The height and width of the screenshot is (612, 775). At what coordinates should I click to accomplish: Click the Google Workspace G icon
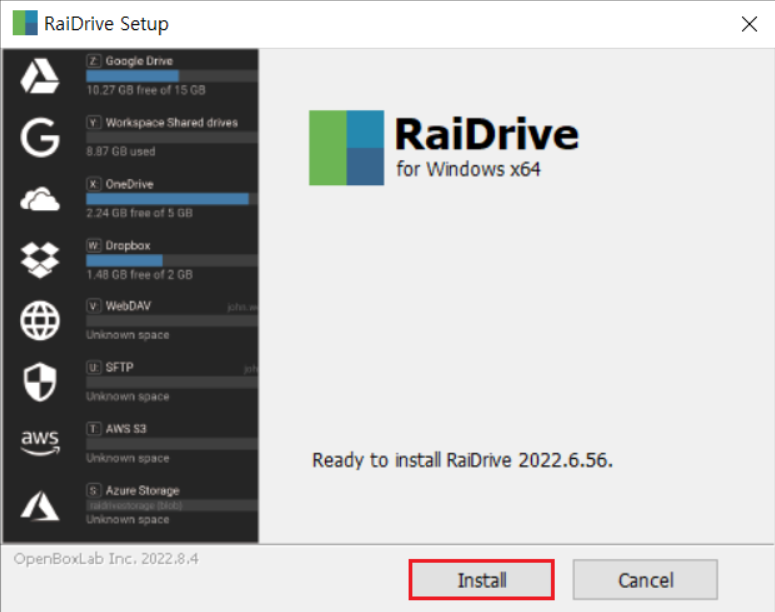point(40,138)
